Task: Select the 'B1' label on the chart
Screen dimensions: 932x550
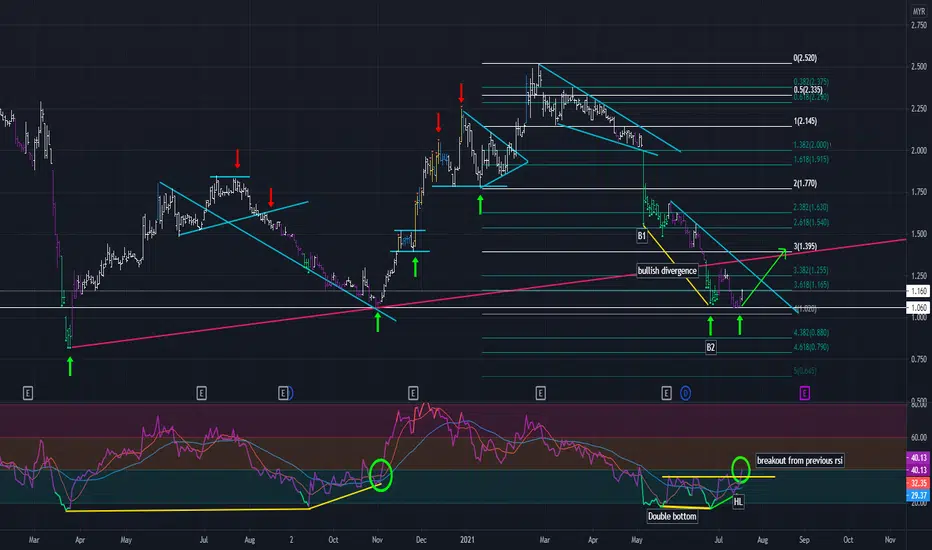Action: pos(641,236)
